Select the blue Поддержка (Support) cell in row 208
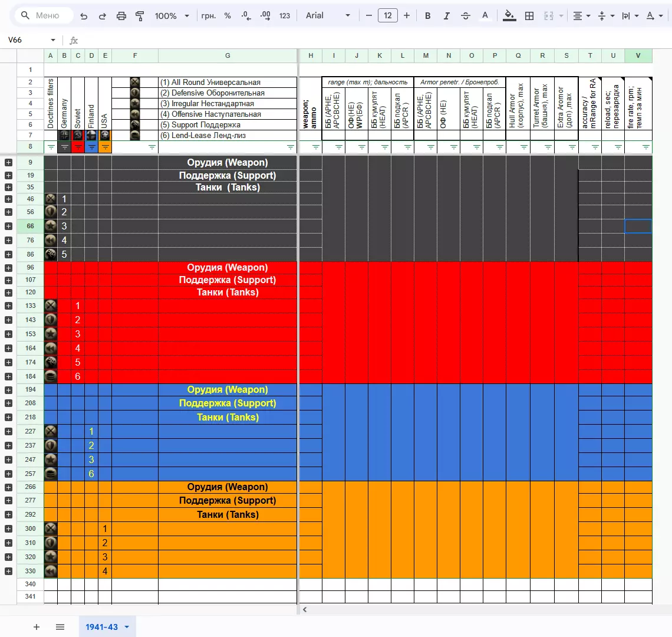 [228, 403]
